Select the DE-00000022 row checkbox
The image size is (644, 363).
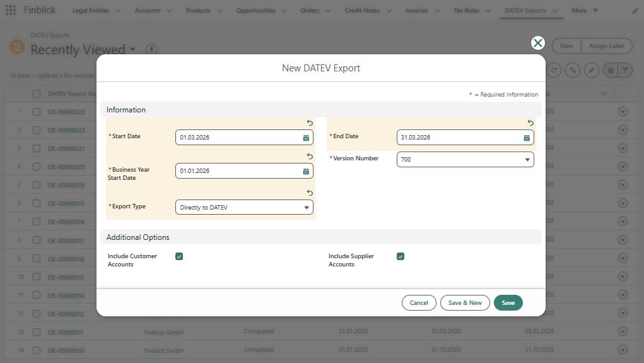37,112
